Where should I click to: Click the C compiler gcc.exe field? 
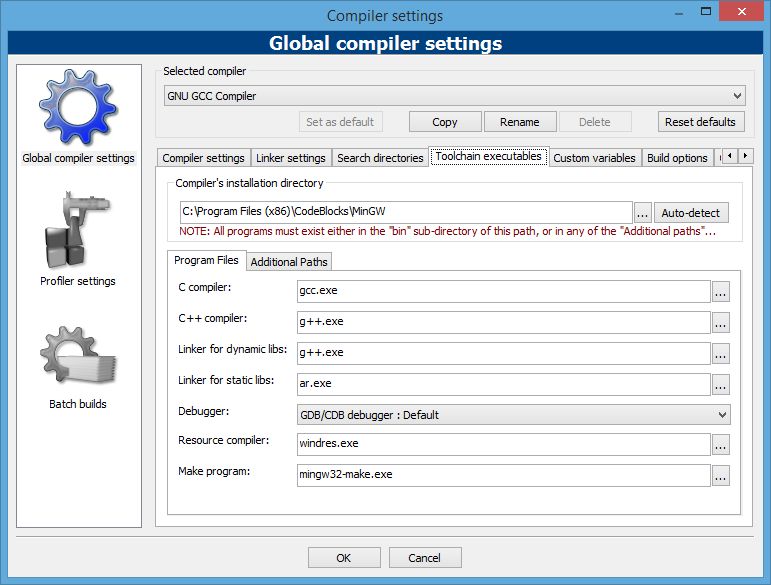[x=504, y=291]
